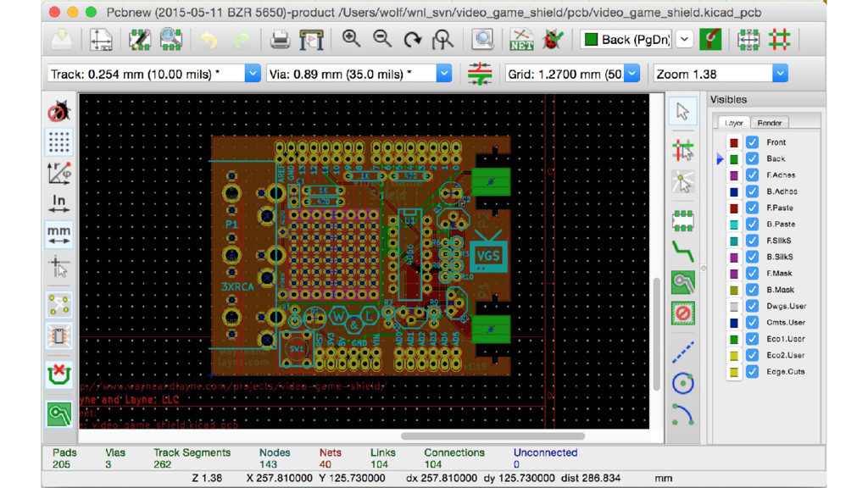This screenshot has width=868, height=488.
Task: Open the footprint viewer icon
Action: tap(171, 40)
